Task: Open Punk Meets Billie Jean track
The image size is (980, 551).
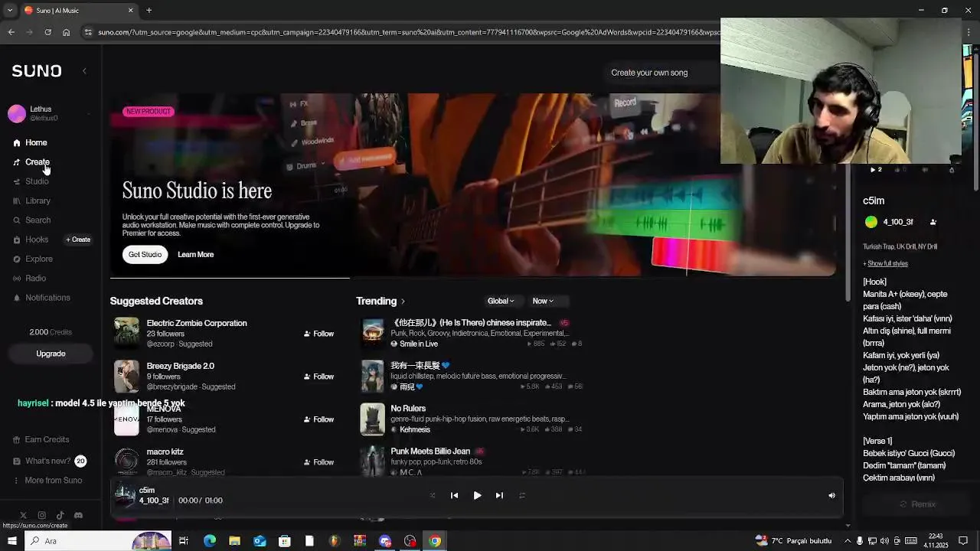Action: coord(430,452)
